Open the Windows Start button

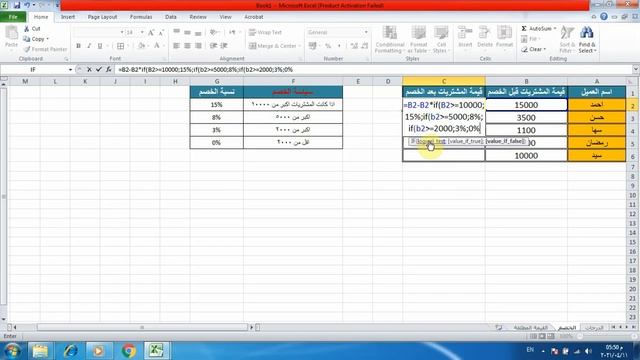(x=12, y=351)
